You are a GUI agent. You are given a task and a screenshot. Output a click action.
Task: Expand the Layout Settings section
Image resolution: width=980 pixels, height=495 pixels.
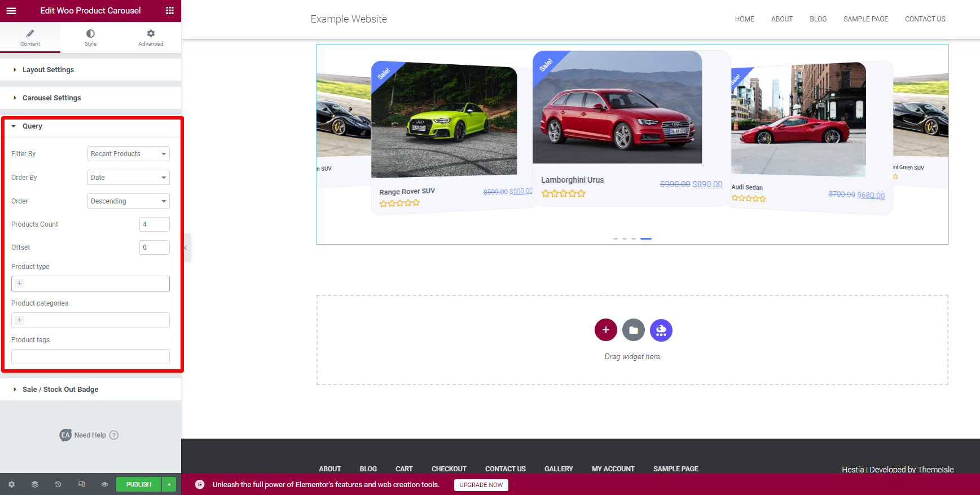(x=90, y=70)
